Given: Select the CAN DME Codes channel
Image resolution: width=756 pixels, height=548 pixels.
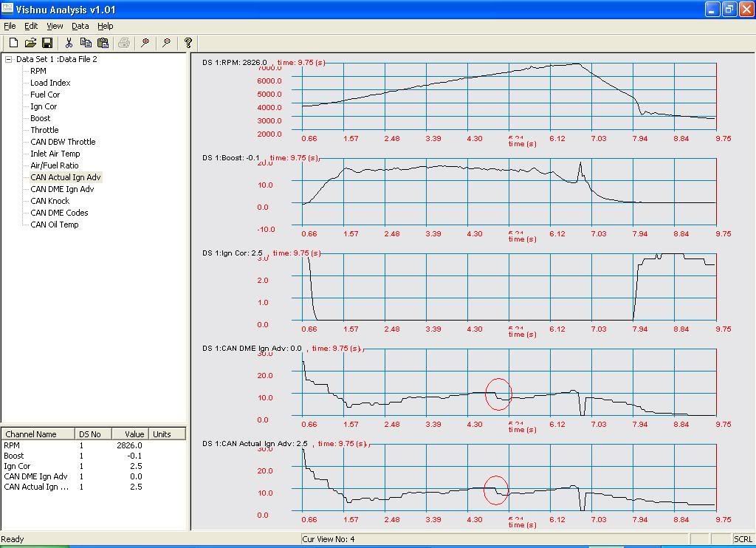Looking at the screenshot, I should [x=59, y=213].
